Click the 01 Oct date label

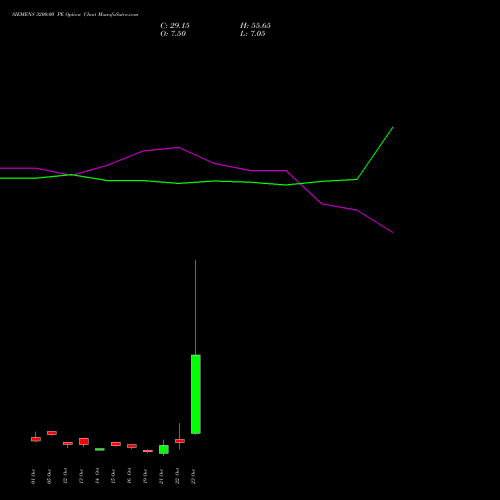(x=33, y=476)
